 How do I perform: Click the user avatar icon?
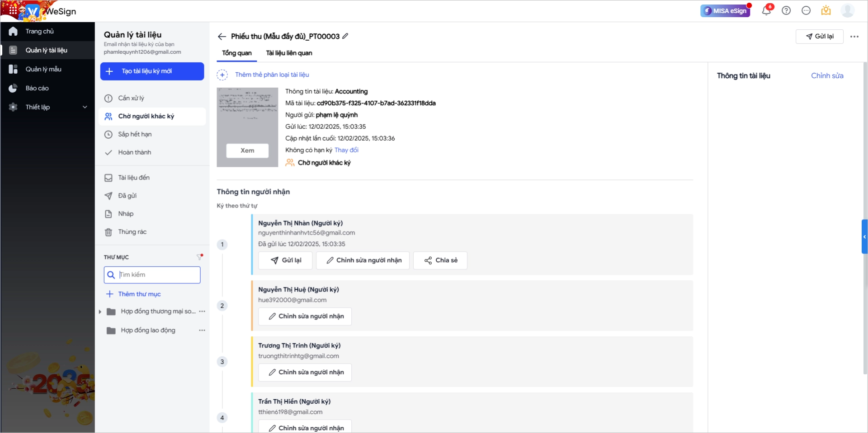pos(847,10)
